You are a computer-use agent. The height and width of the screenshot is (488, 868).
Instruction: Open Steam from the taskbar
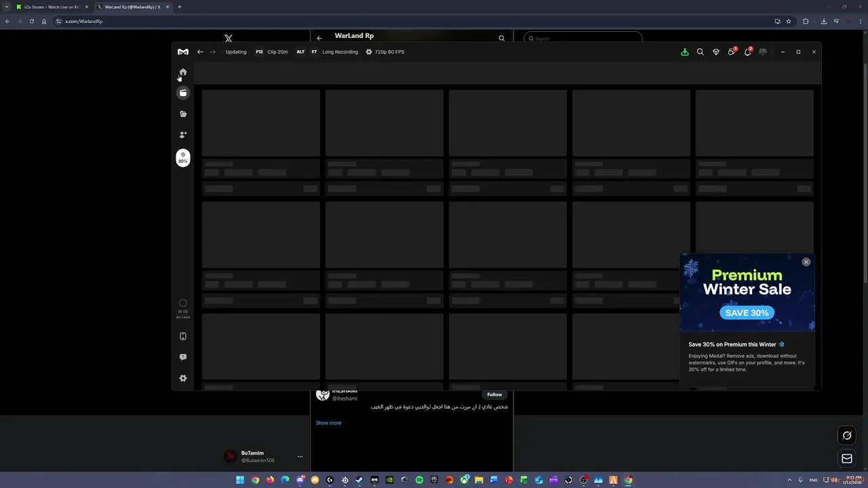359,480
